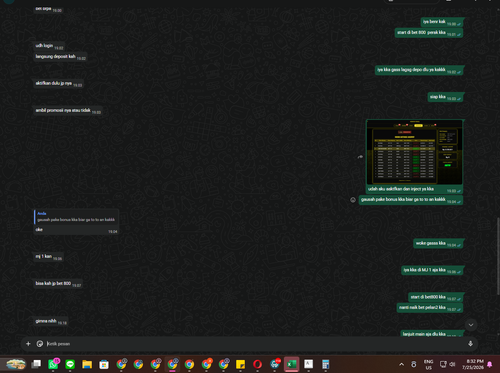500x373 pixels.
Task: Select sent green bubble 'gausah pake bonus kka'
Action: [x=411, y=200]
